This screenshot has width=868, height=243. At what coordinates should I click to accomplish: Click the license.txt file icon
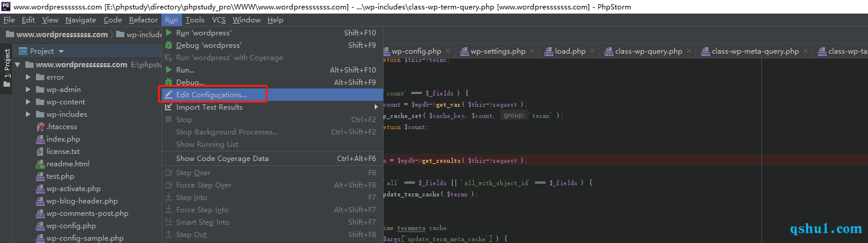40,152
